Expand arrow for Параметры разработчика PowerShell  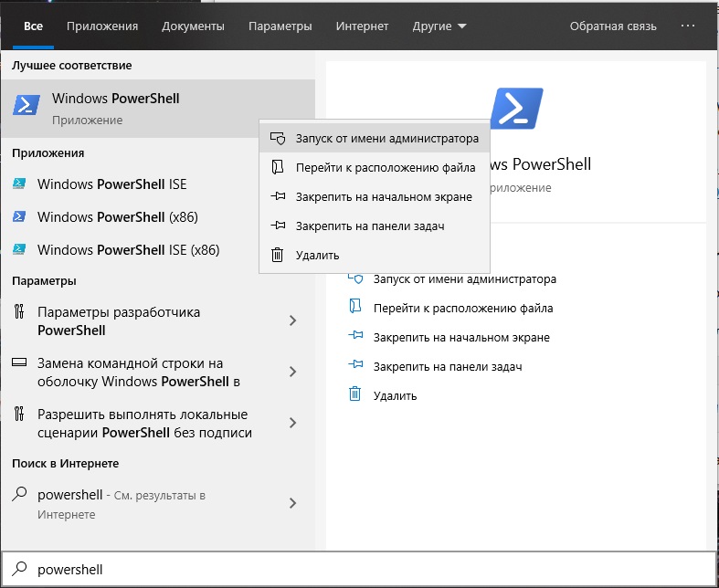pyautogui.click(x=292, y=320)
